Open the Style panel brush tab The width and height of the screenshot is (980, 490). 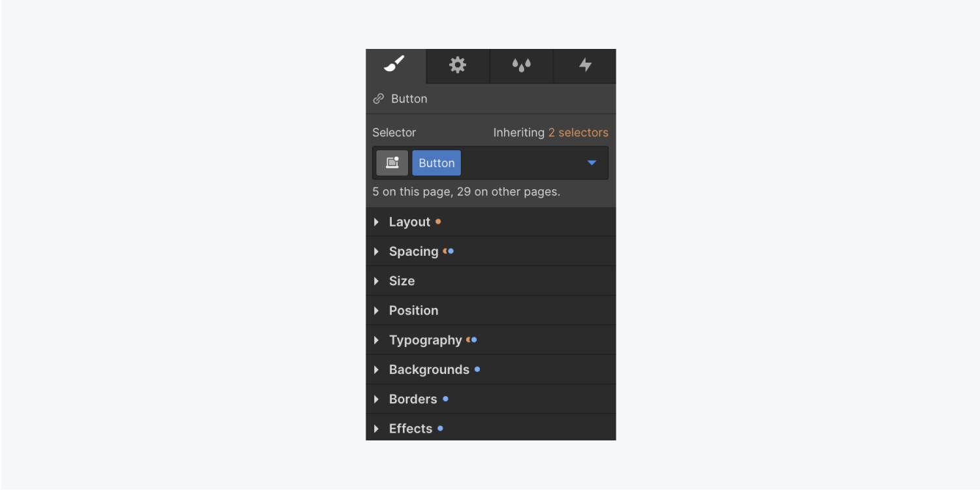pyautogui.click(x=396, y=65)
